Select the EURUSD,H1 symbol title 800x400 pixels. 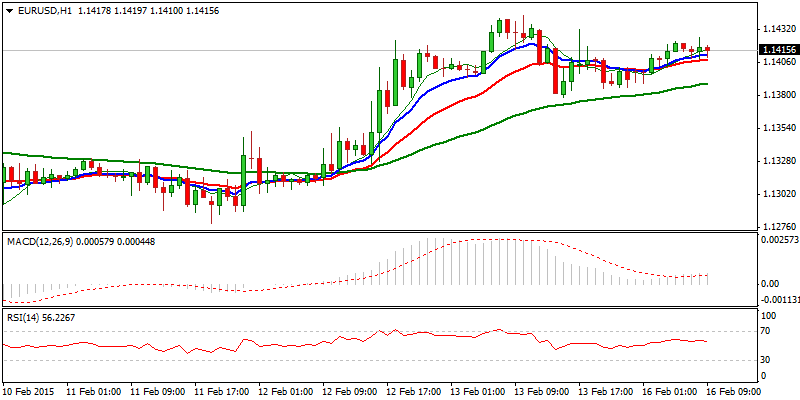click(x=45, y=11)
